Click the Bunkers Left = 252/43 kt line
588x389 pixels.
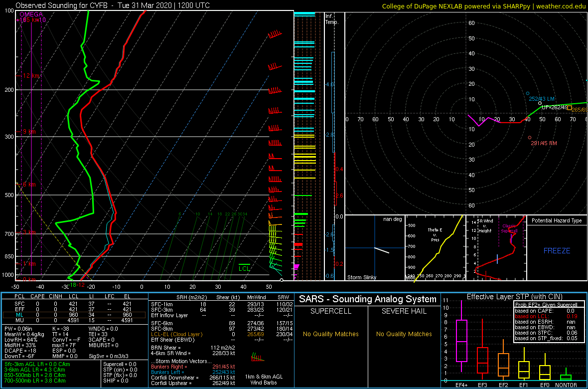[x=193, y=372]
